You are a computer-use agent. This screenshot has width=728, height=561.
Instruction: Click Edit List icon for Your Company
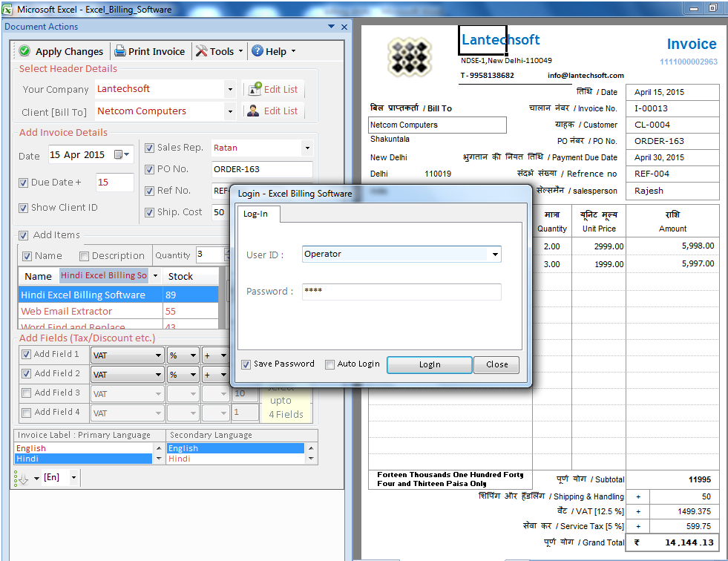pos(255,89)
